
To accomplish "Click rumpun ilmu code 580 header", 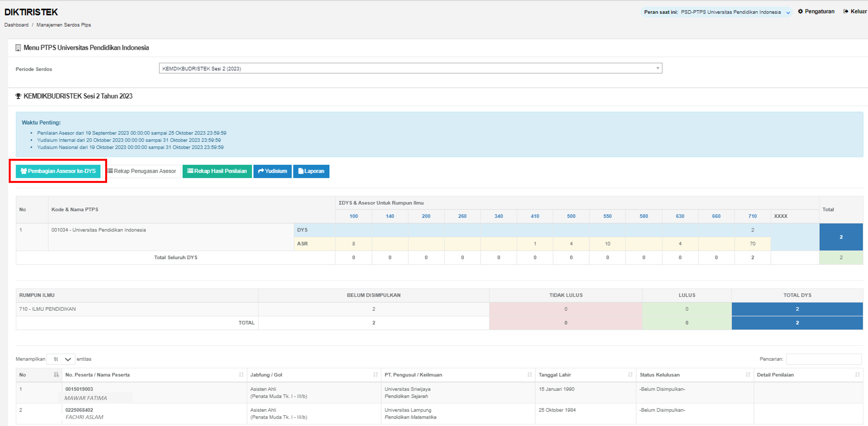I will coord(644,216).
